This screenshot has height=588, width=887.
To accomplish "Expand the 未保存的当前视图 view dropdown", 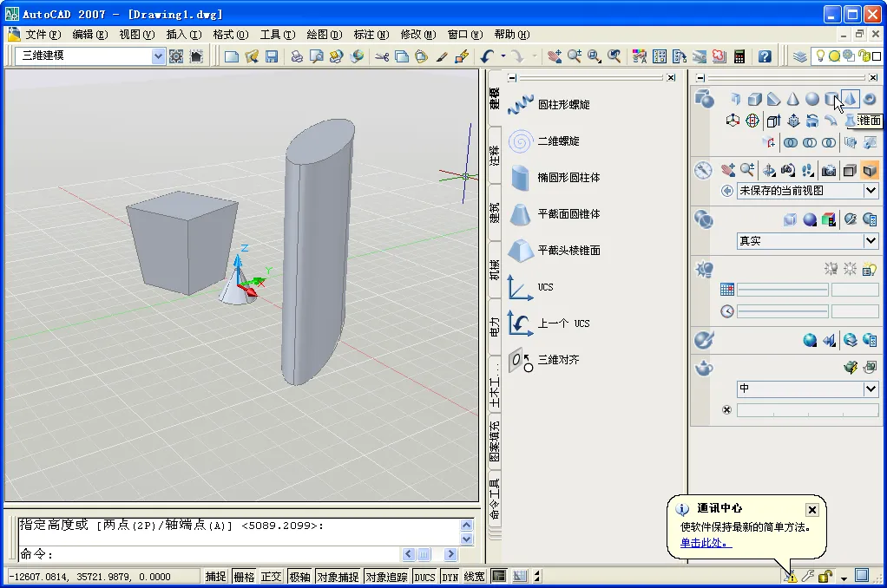I will [871, 191].
